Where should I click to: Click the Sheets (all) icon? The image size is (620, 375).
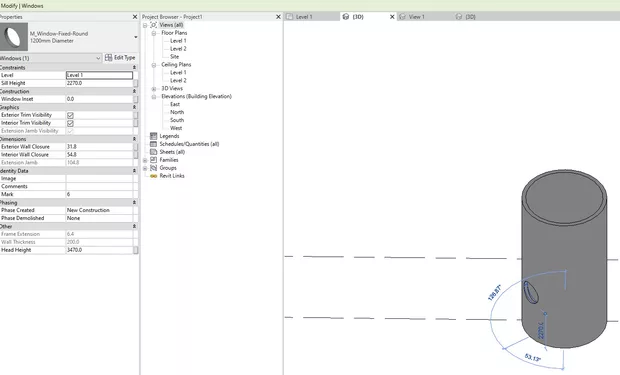click(153, 152)
